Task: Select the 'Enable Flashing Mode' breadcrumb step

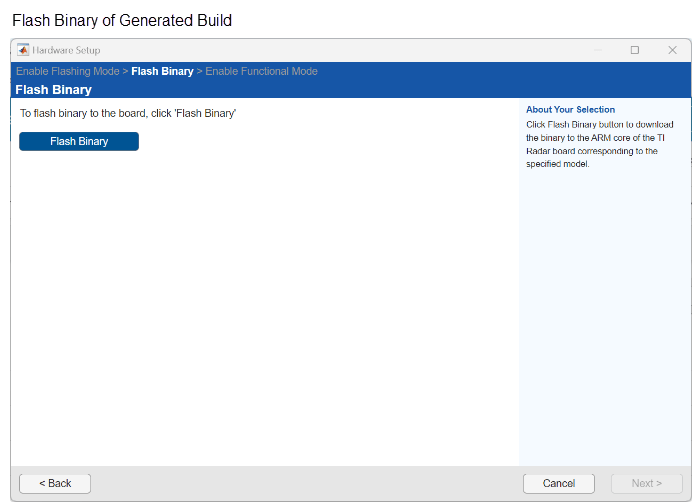Action: tap(67, 72)
